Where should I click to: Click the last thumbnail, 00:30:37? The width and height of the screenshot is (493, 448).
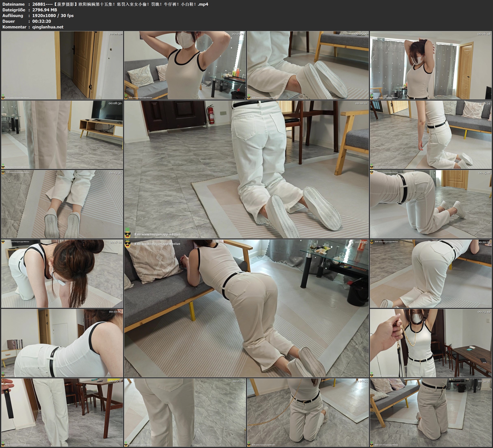[x=431, y=412]
